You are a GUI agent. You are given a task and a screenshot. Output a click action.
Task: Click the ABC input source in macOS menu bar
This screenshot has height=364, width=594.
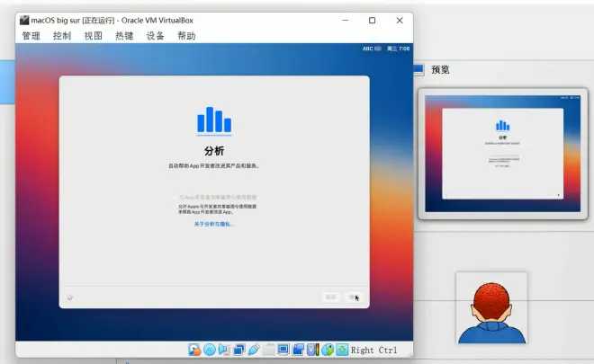tap(372, 49)
